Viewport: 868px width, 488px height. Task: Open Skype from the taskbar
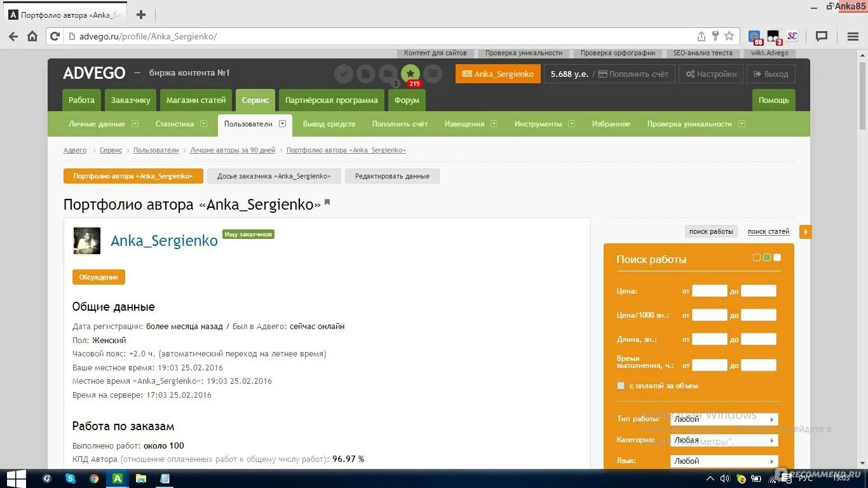[x=71, y=478]
